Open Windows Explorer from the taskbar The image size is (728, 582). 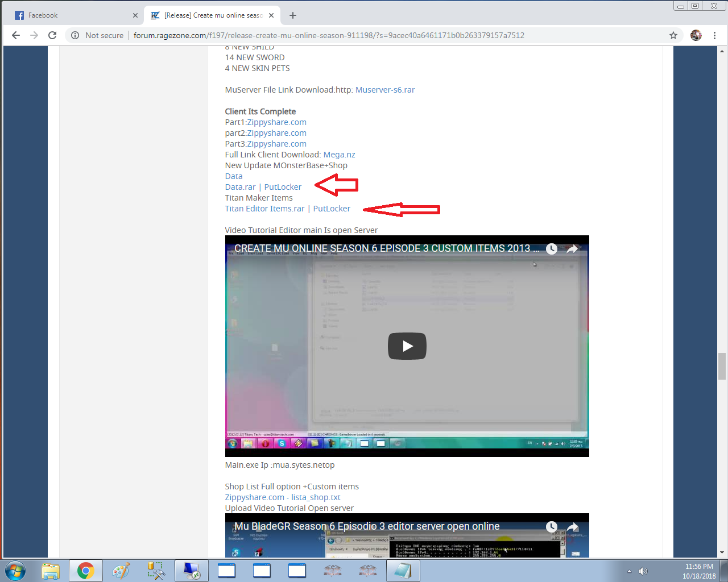click(x=51, y=571)
